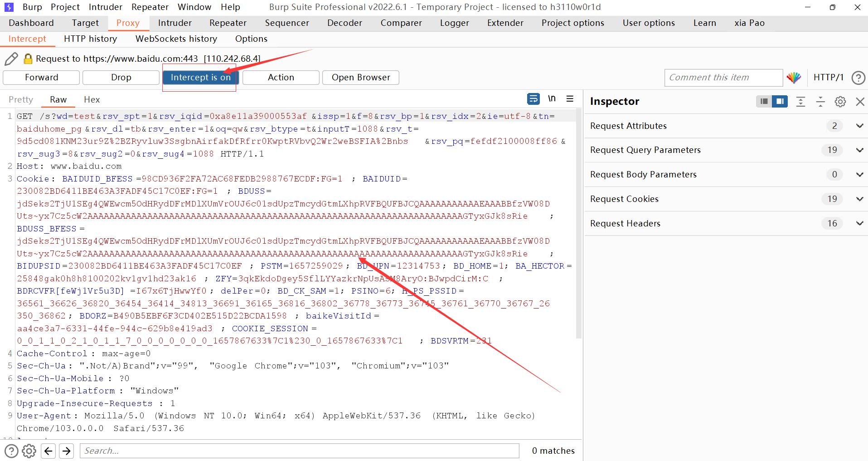Open the editor hamburger menu icon

click(570, 99)
